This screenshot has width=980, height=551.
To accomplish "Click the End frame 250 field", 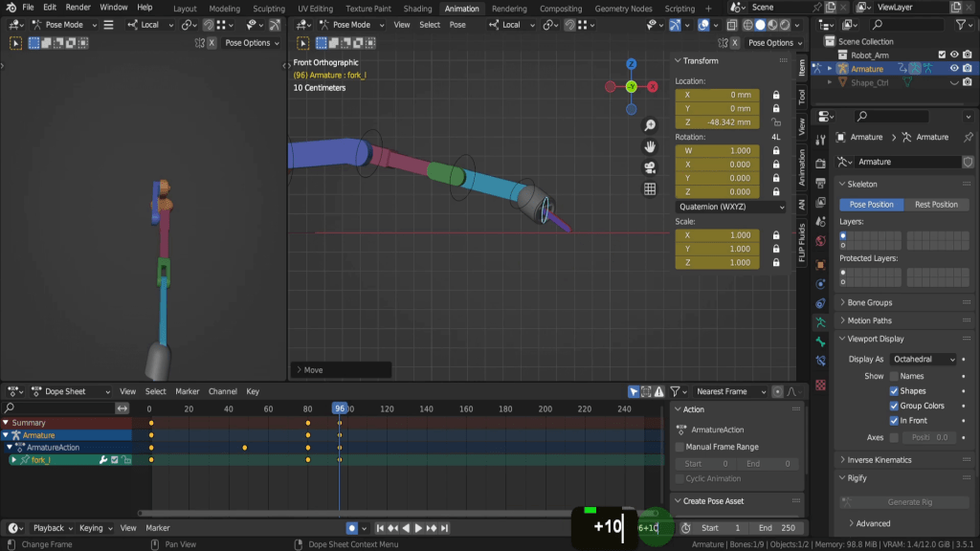I will point(777,528).
